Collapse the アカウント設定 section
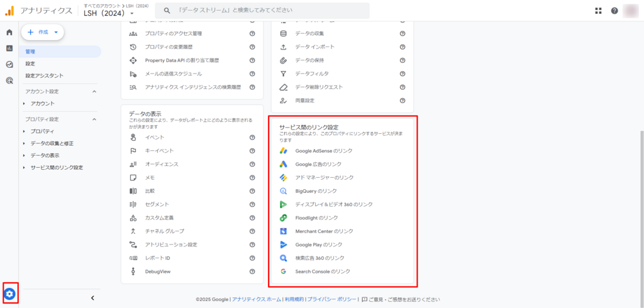Viewport: 644px width, 308px height. click(94, 91)
